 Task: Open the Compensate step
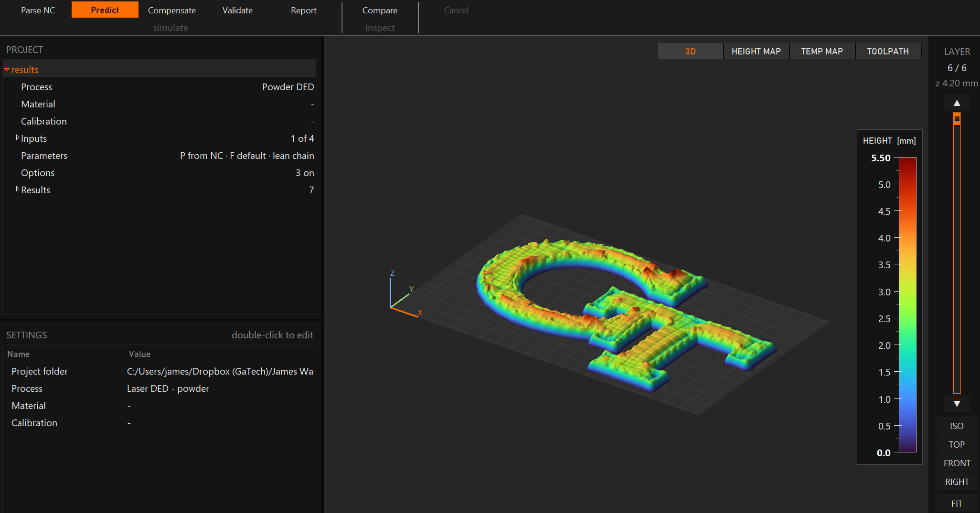tap(172, 10)
